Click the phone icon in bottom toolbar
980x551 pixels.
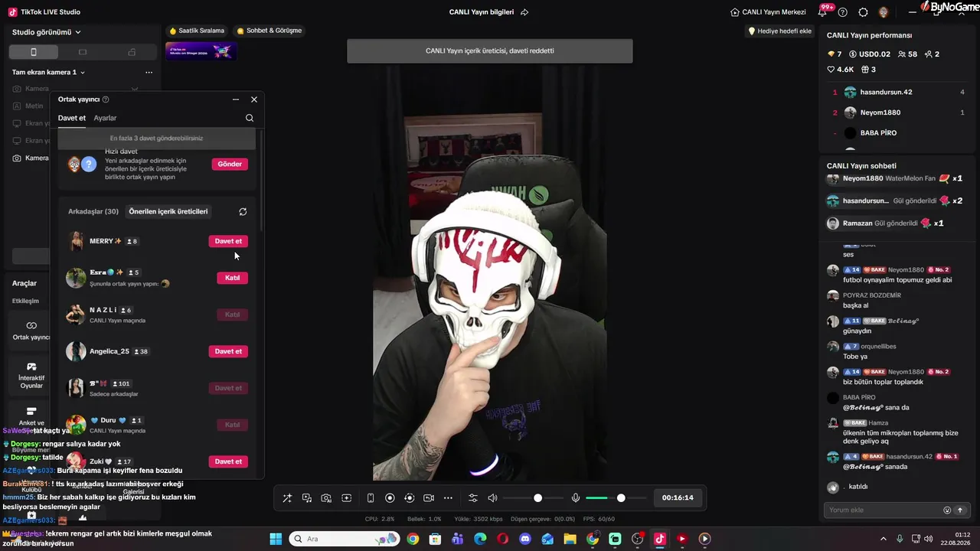click(x=371, y=498)
